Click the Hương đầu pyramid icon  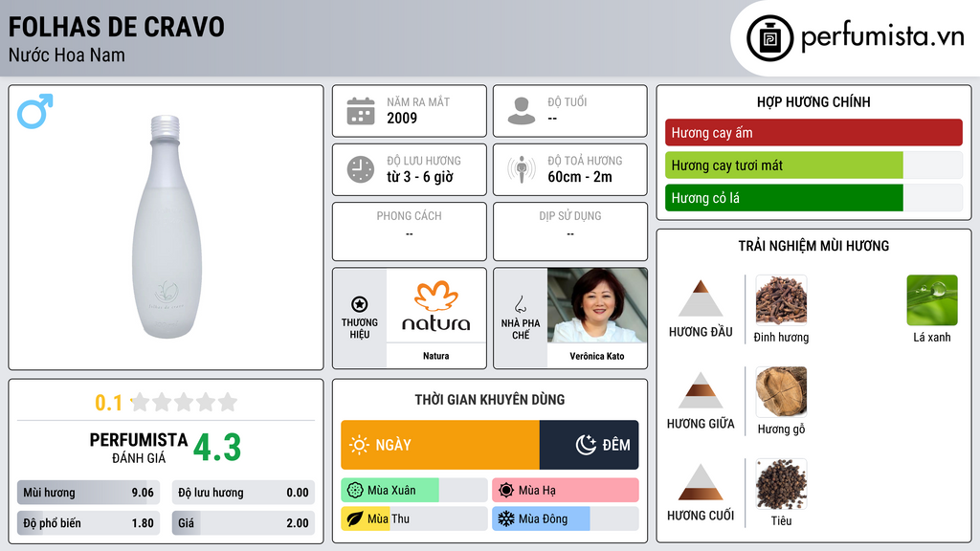click(x=701, y=298)
